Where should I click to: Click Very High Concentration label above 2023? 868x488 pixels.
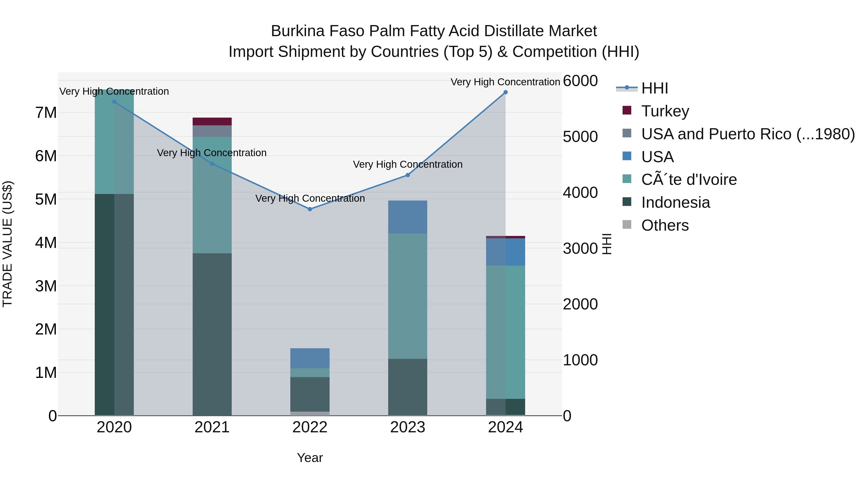tap(408, 164)
